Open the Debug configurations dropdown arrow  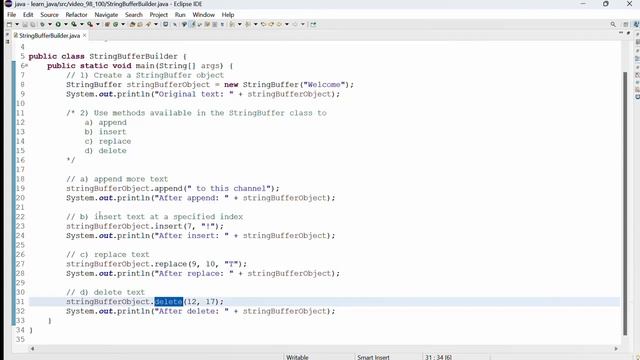[x=50, y=24]
